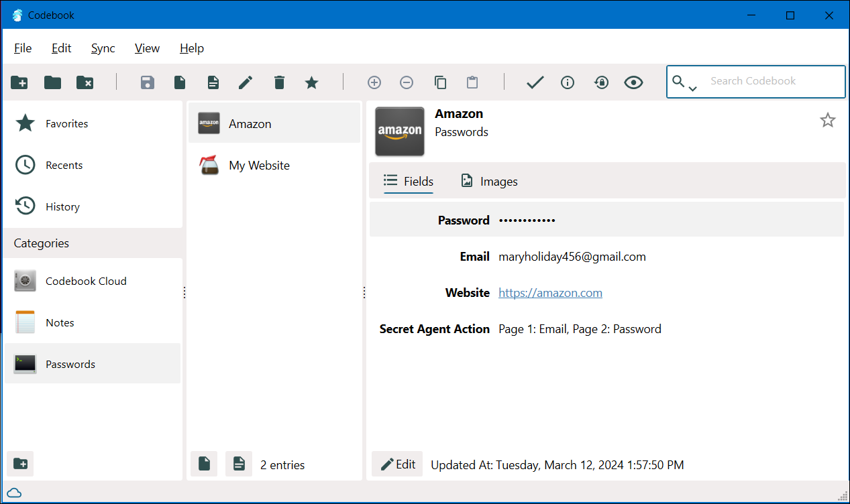This screenshot has width=850, height=504.
Task: Click the add category folder toolbar icon
Action: (x=19, y=82)
